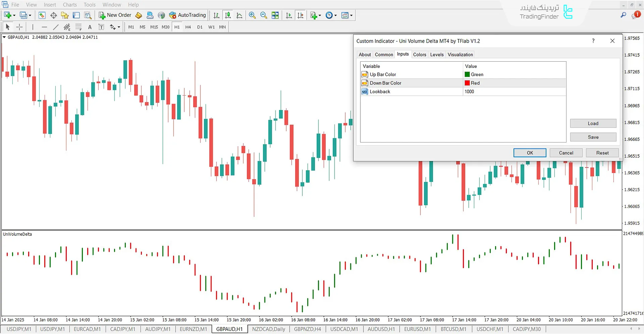Select the Crosshair tool
Image resolution: width=644 pixels, height=334 pixels.
pyautogui.click(x=19, y=27)
